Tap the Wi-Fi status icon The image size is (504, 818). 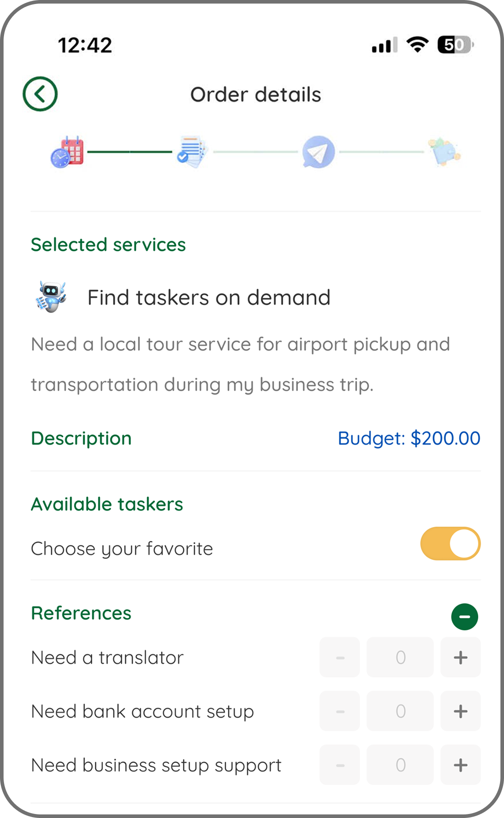417,45
